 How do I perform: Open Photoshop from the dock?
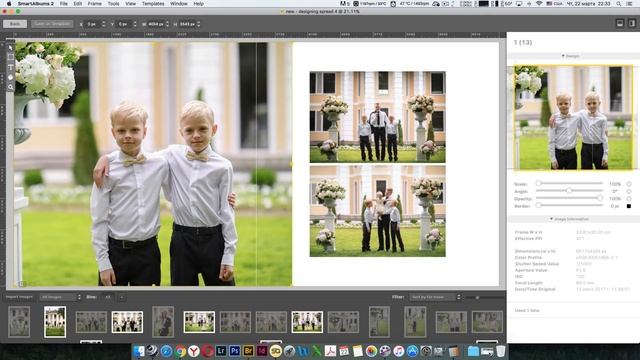235,351
